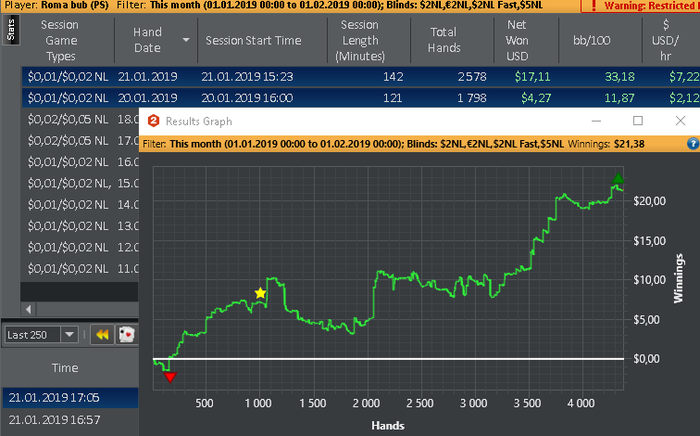Select $0,01/$0,02 NL session row dated 16.
This screenshot has width=700, height=436.
80,162
